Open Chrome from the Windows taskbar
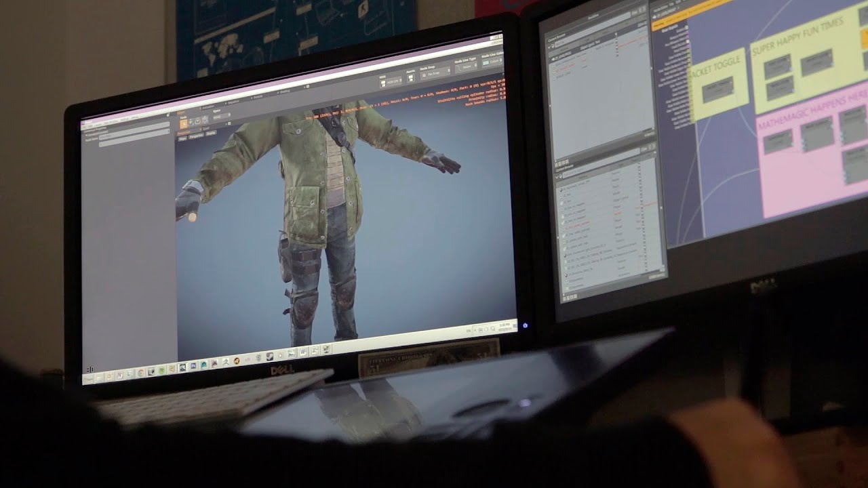Screen dimensions: 868x488 [140, 373]
